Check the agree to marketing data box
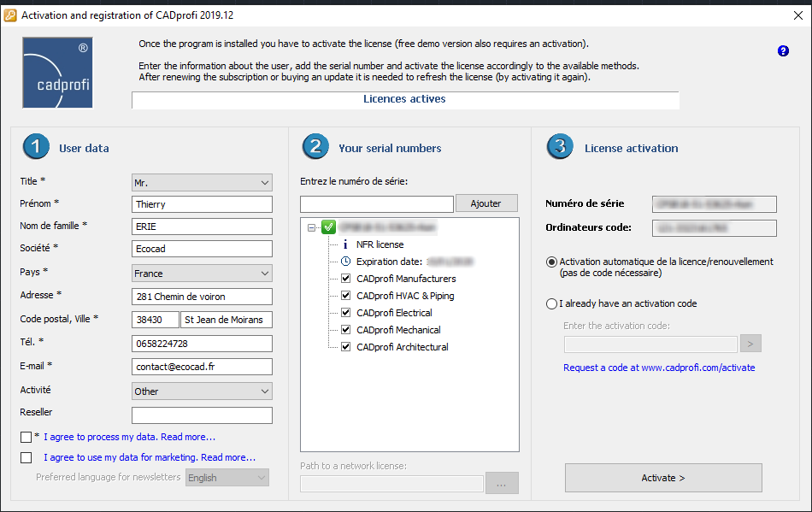 click(x=26, y=457)
